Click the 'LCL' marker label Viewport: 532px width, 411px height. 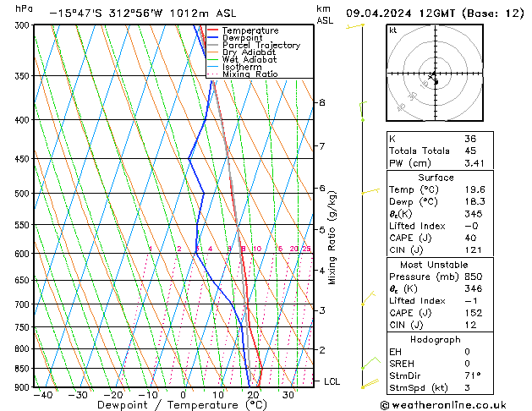[x=332, y=382]
